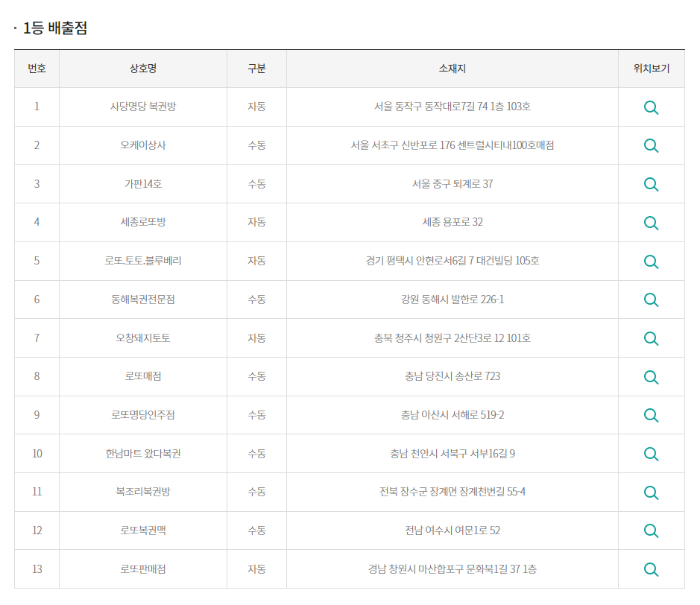
Task: Click 수동 in the 오케이상사 row
Action: click(x=256, y=145)
